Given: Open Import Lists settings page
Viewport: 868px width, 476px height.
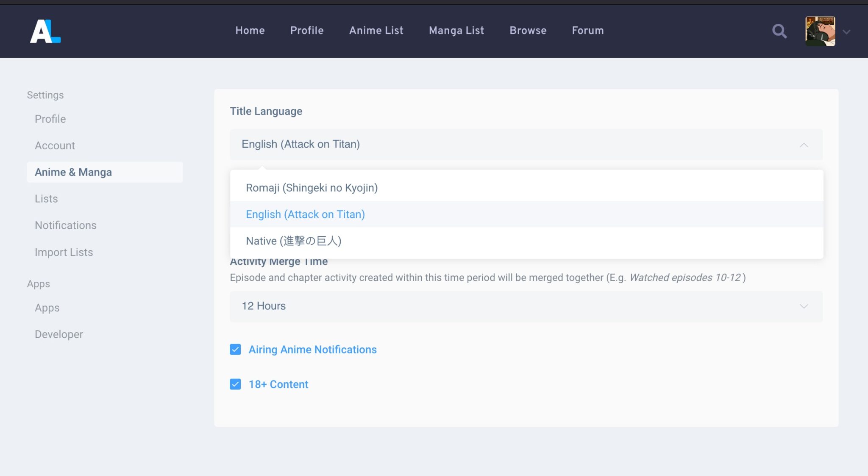Looking at the screenshot, I should click(x=64, y=252).
